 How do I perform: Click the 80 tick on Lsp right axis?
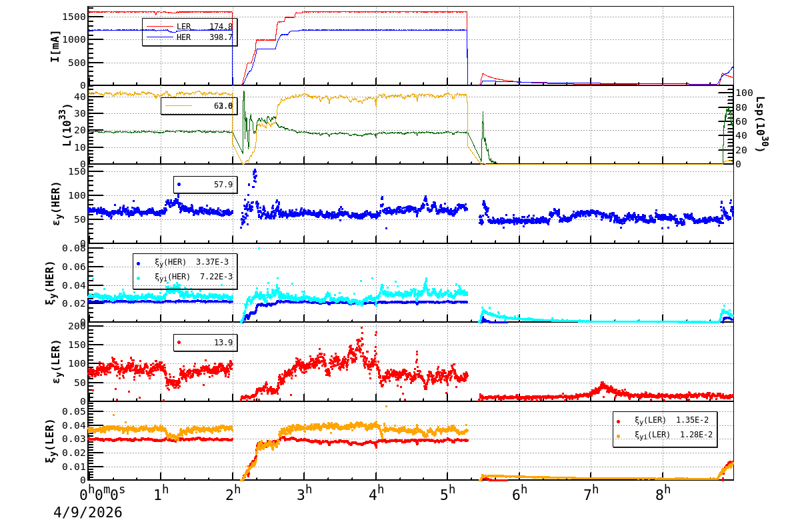tap(741, 107)
